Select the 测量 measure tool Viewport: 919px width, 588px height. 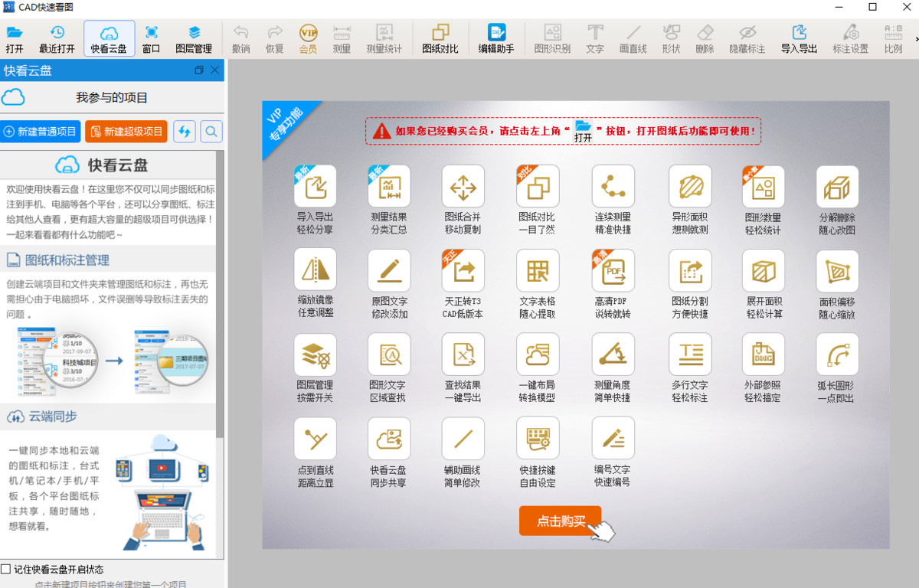342,39
